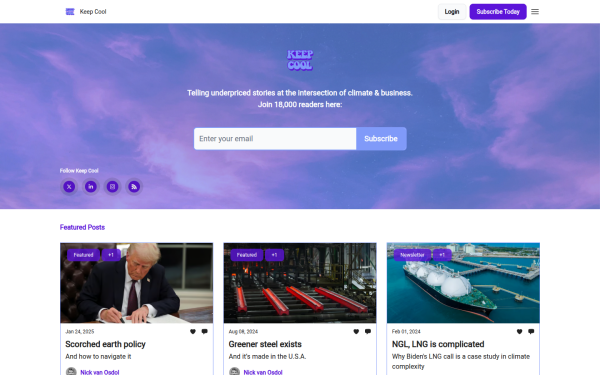
Task: Open the NGL, LNG is complicated title
Action: click(438, 344)
